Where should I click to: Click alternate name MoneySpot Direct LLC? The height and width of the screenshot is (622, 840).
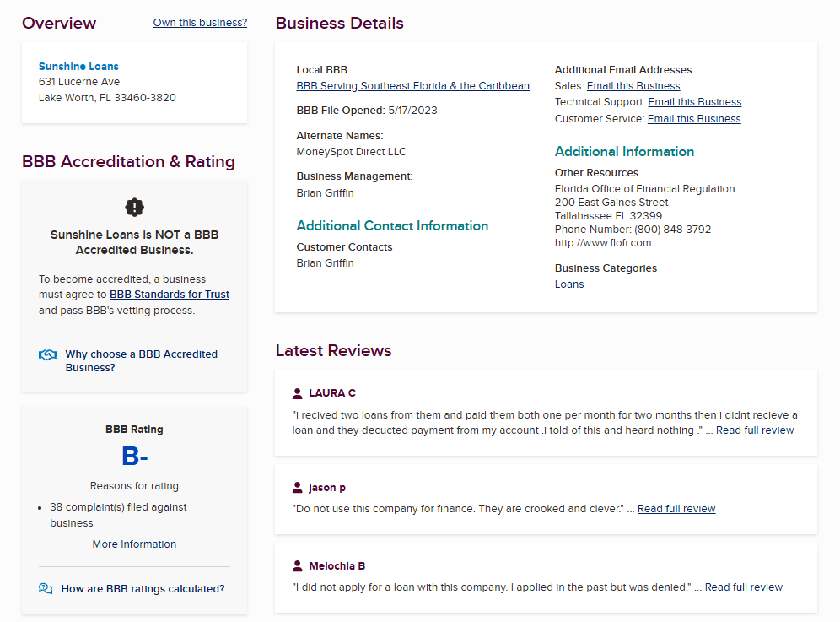point(352,152)
